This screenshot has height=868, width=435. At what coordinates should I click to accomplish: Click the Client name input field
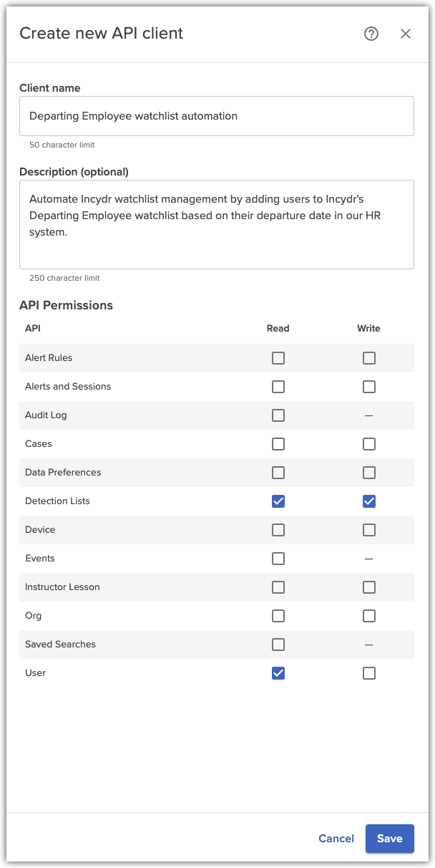click(217, 116)
